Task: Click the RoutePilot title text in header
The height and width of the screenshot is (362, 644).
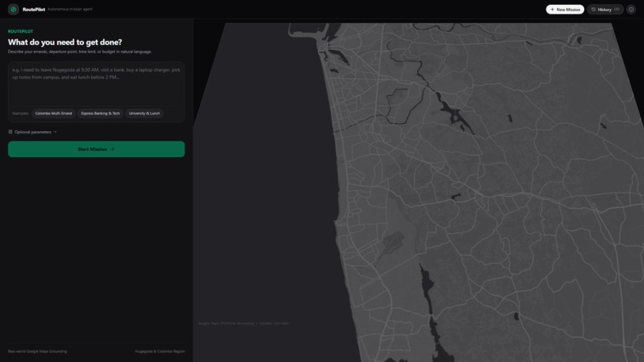Action: (34, 10)
